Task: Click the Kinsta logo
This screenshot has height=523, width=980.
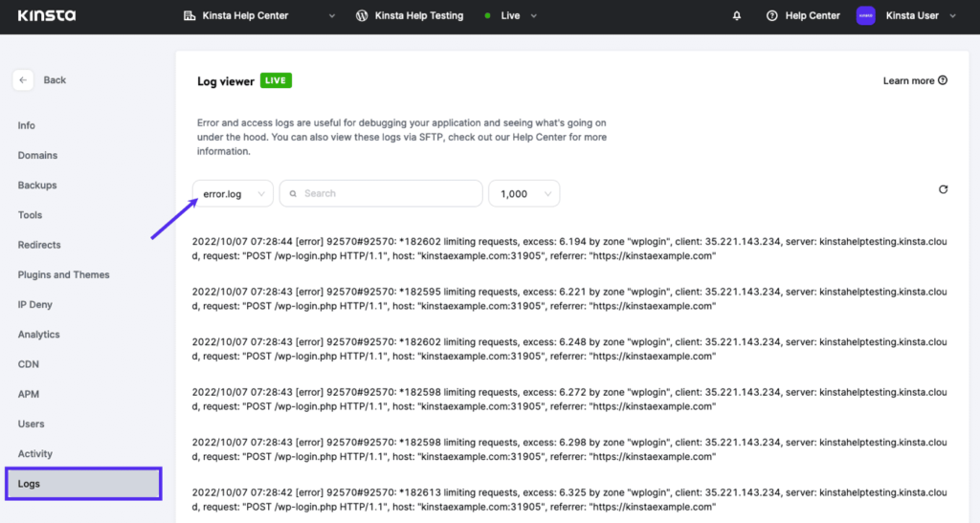Action: 46,16
